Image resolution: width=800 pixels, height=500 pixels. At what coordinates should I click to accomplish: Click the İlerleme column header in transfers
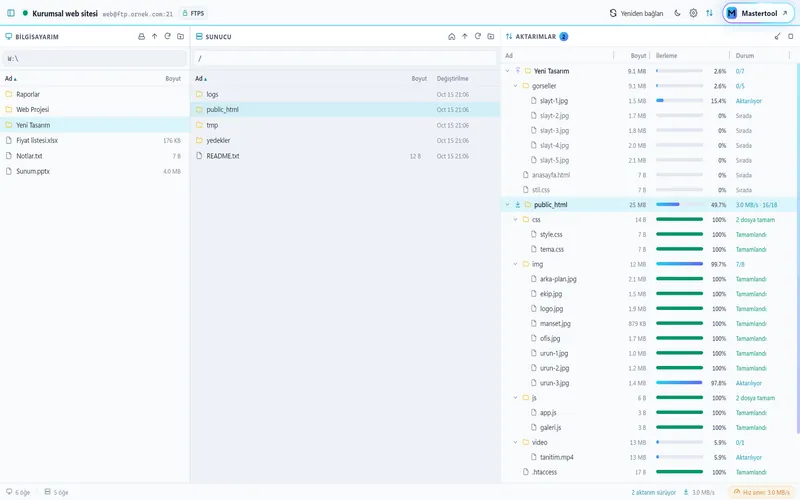click(666, 56)
